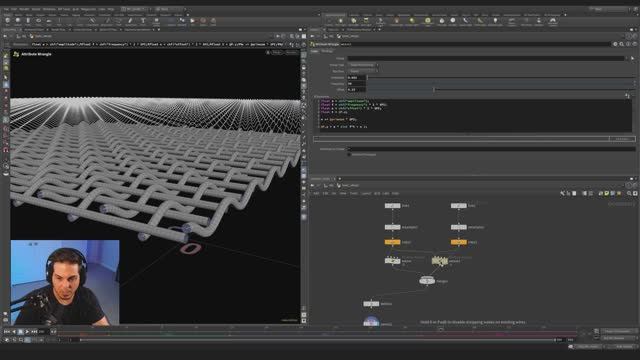Click the frequency value field
Screen dimensions: 640x360
click(356, 83)
